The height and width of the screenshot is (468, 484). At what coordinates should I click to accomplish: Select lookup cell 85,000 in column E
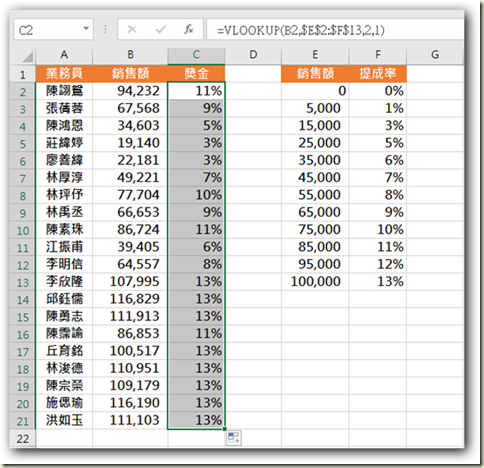pos(315,247)
